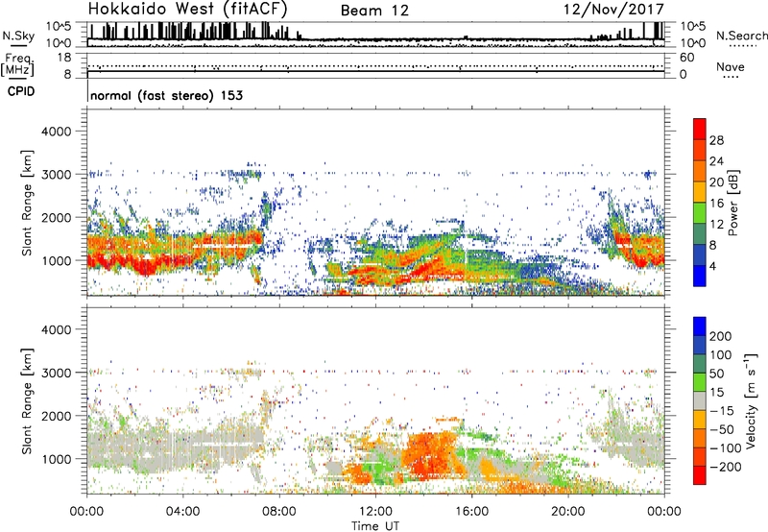This screenshot has height=532, width=768.
Task: Click the 'Power [dB]' colorbar title
Action: (x=733, y=203)
